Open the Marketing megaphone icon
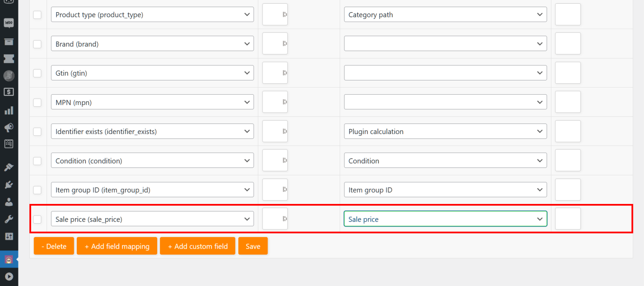Screen dimensions: 644x286 pyautogui.click(x=9, y=127)
